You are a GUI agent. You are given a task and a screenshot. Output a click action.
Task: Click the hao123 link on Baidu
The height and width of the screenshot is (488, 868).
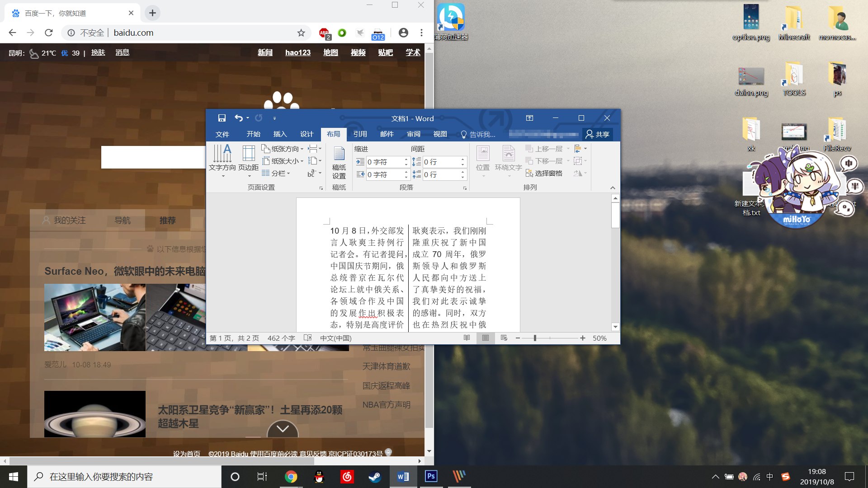297,52
